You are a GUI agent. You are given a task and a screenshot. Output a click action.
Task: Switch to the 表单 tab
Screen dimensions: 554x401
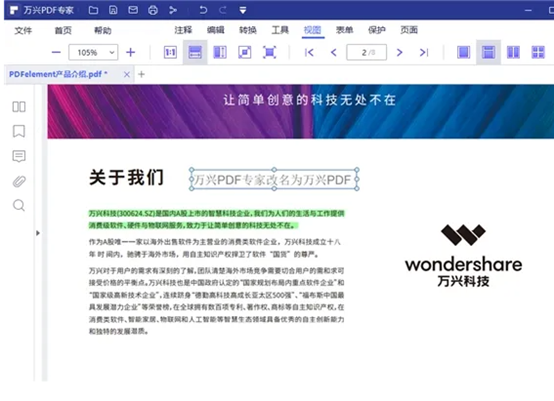[x=344, y=30]
